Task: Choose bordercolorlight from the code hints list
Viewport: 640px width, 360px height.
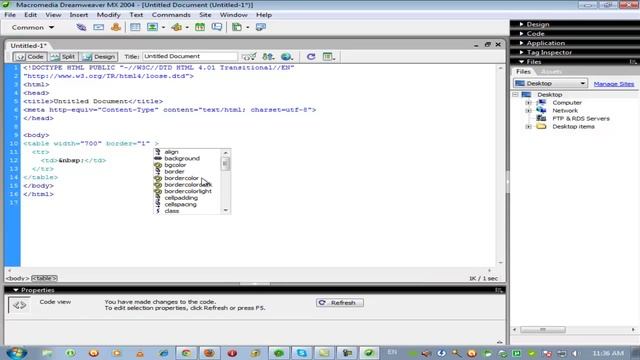Action: coord(188,191)
